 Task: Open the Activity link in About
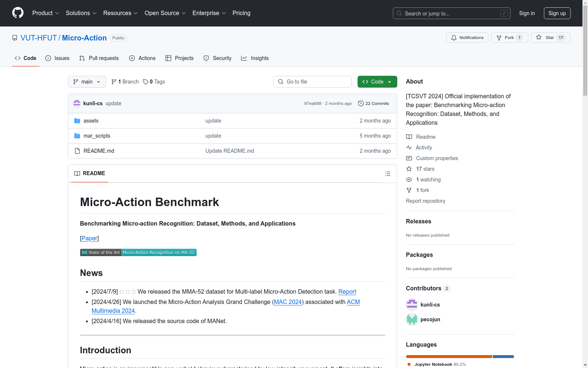coord(419,148)
